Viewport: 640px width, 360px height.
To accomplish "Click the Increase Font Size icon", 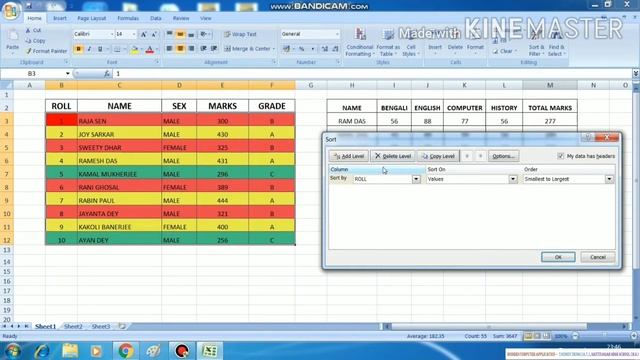I will (x=144, y=34).
